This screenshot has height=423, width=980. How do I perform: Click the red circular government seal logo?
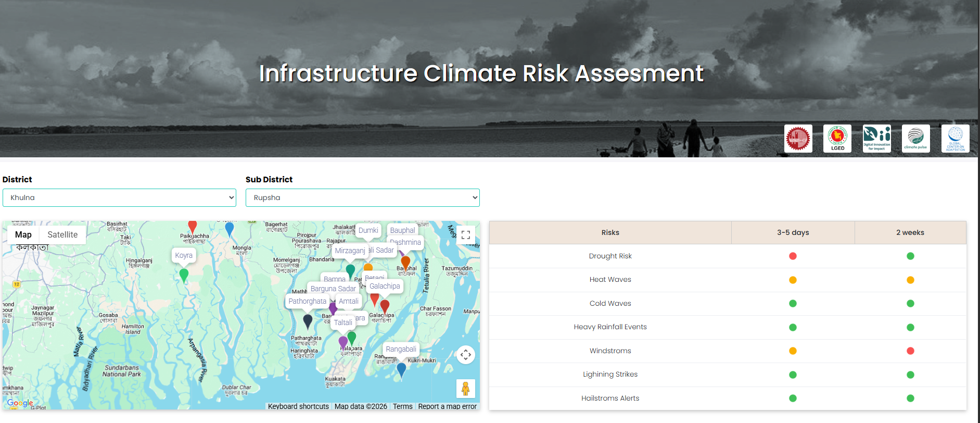tap(798, 139)
